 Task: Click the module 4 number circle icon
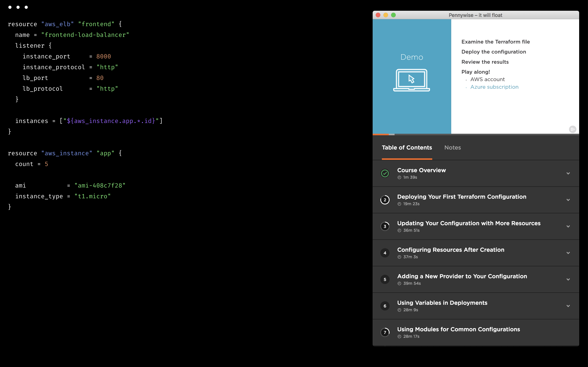(x=385, y=253)
